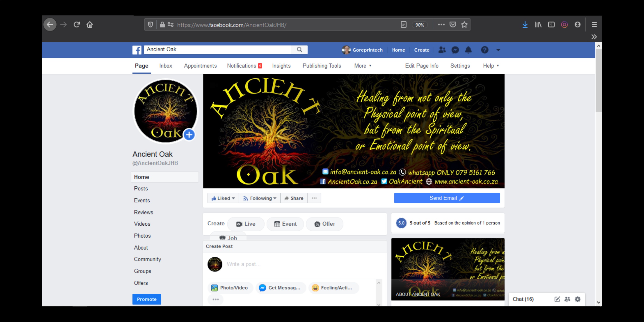Click the Facebook logo icon
This screenshot has height=322, width=644.
click(137, 50)
